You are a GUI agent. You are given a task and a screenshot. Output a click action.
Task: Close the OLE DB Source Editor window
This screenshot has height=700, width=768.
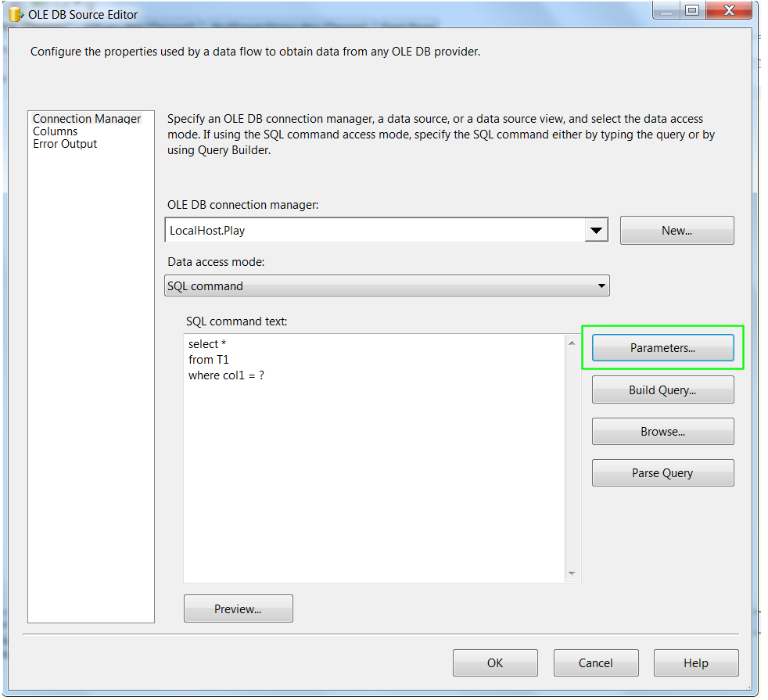pyautogui.click(x=729, y=10)
